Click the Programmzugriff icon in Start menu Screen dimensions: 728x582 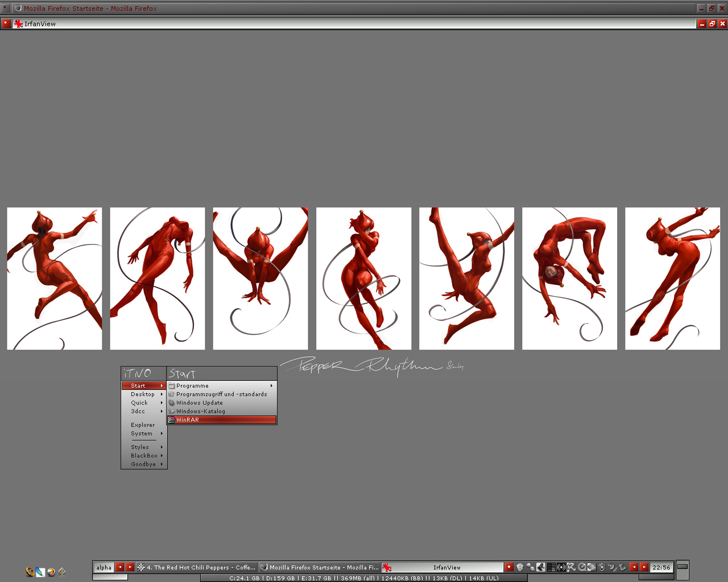pos(171,394)
